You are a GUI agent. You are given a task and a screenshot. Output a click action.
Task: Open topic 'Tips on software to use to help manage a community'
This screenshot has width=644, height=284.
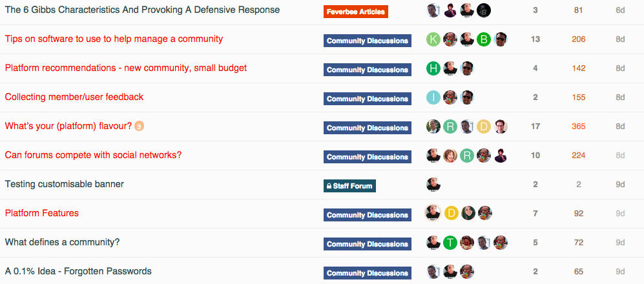click(114, 39)
